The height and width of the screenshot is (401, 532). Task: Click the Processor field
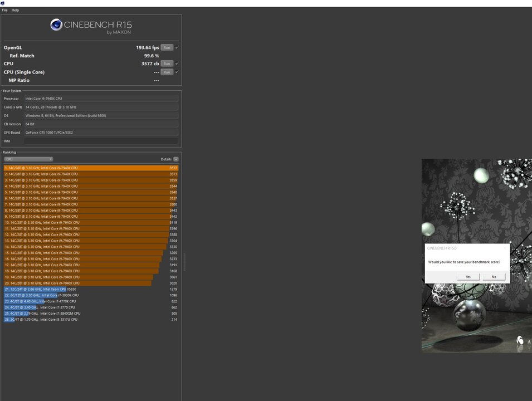[x=101, y=99]
